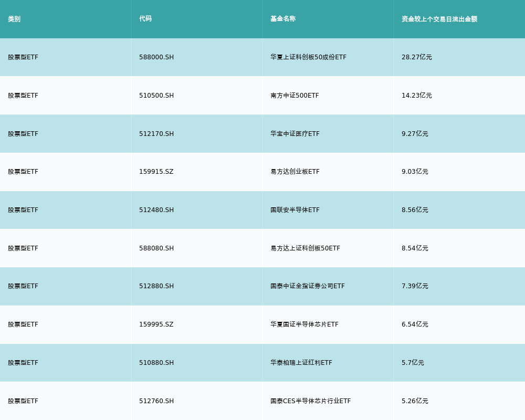Click the code 159915.SZ
Viewport: 525px width, 420px height.
(155, 172)
